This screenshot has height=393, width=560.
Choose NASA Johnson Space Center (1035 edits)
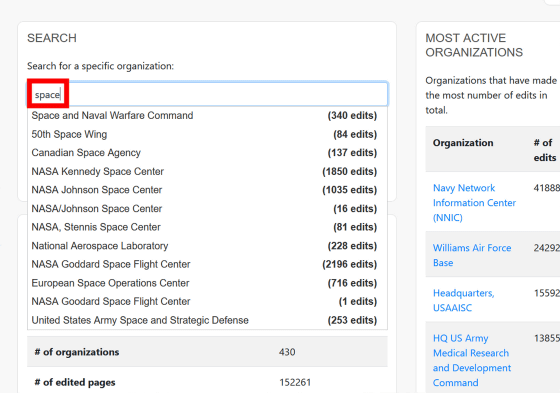tap(208, 190)
